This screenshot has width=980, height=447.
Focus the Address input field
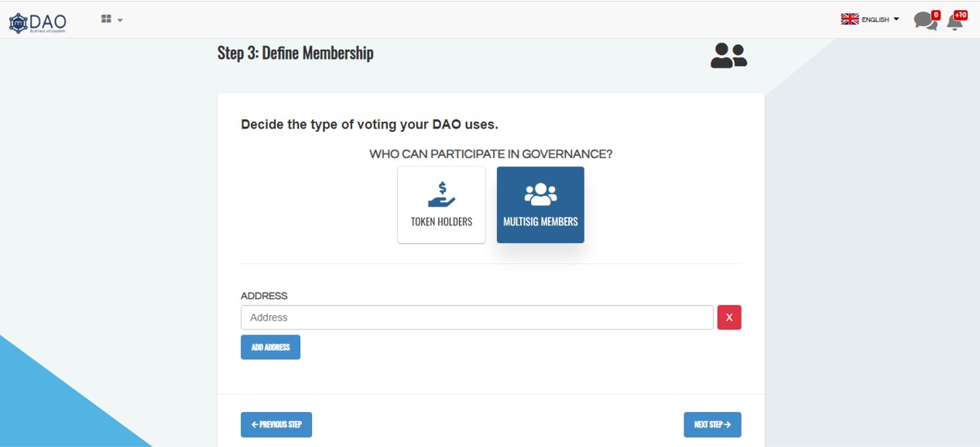(x=477, y=318)
